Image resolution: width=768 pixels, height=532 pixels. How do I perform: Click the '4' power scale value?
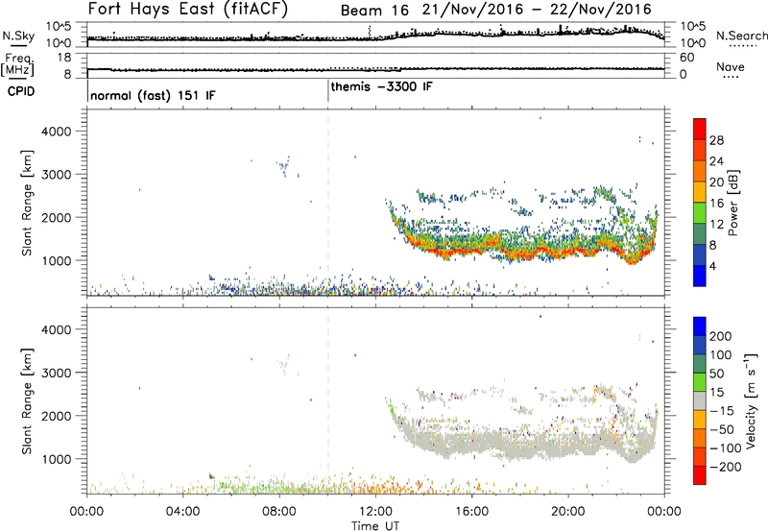(713, 266)
